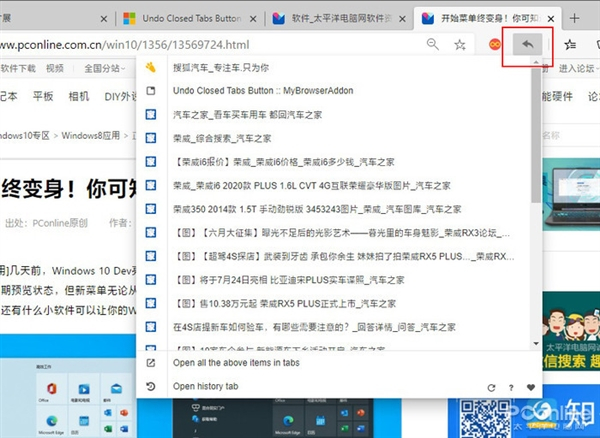Switch to 软件_太平洋电脑网软件 tab
The height and width of the screenshot is (438, 600).
(339, 18)
